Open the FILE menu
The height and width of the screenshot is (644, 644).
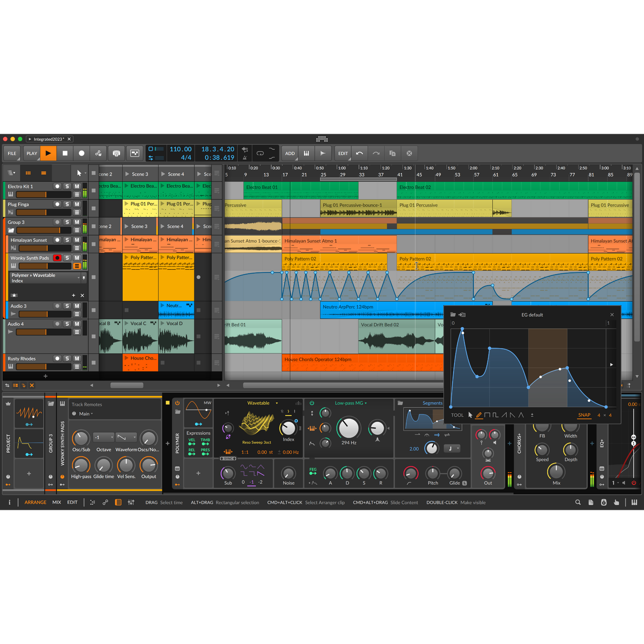(x=12, y=153)
